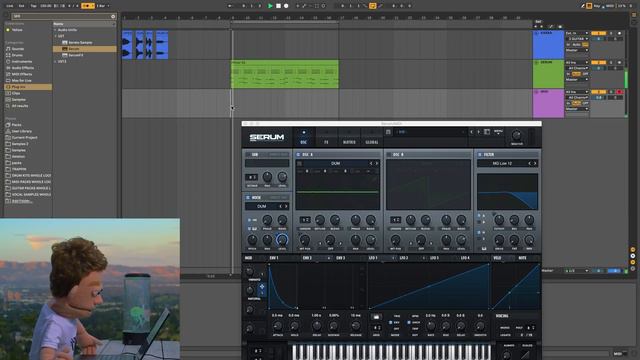Screen dimensions: 640x360
Task: Go to previous Serum preset
Action: pos(471,132)
